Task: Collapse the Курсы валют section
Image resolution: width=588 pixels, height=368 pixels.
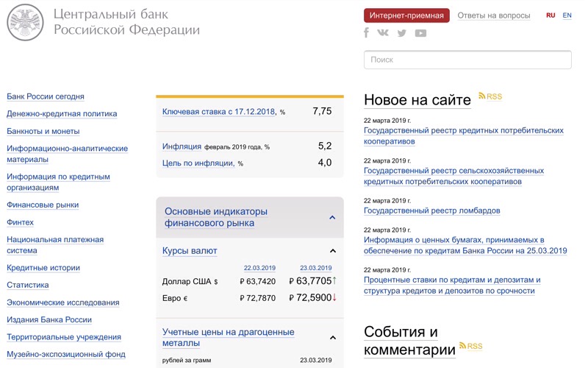Action: pos(332,251)
